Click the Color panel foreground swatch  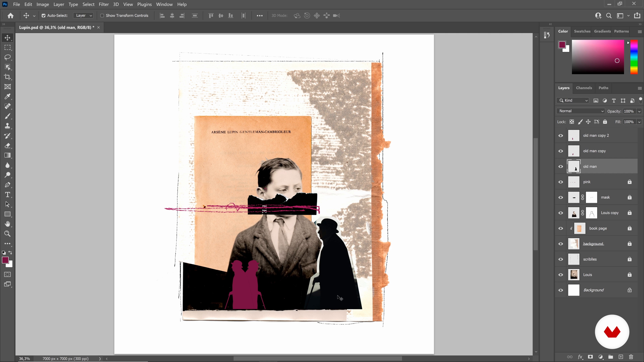coord(562,45)
